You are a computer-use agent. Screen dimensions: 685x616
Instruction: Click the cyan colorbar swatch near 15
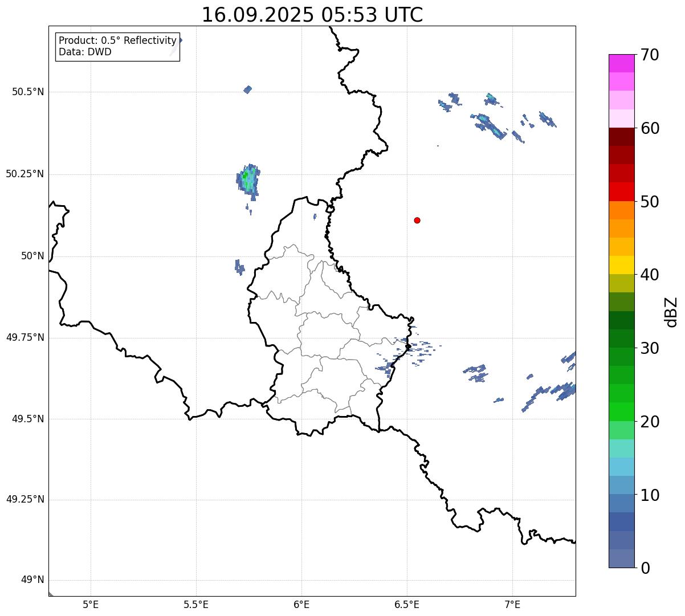pyautogui.click(x=622, y=467)
